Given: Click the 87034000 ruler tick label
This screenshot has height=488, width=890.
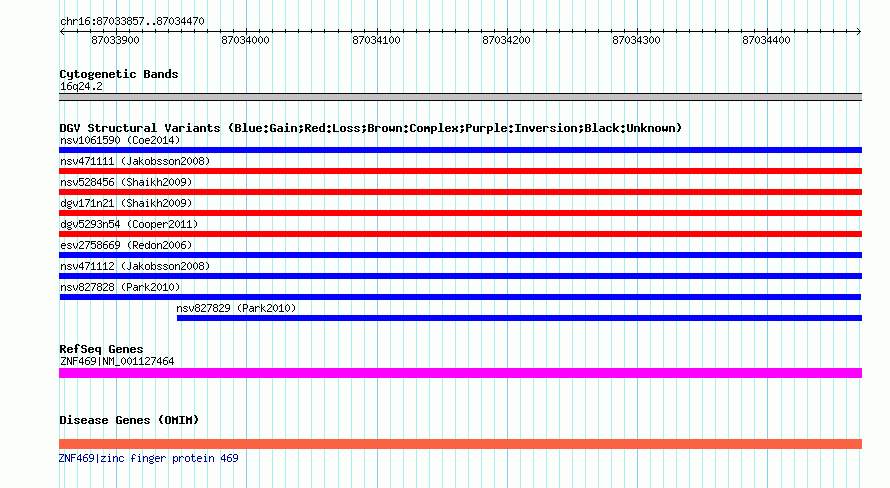Looking at the screenshot, I should [245, 40].
